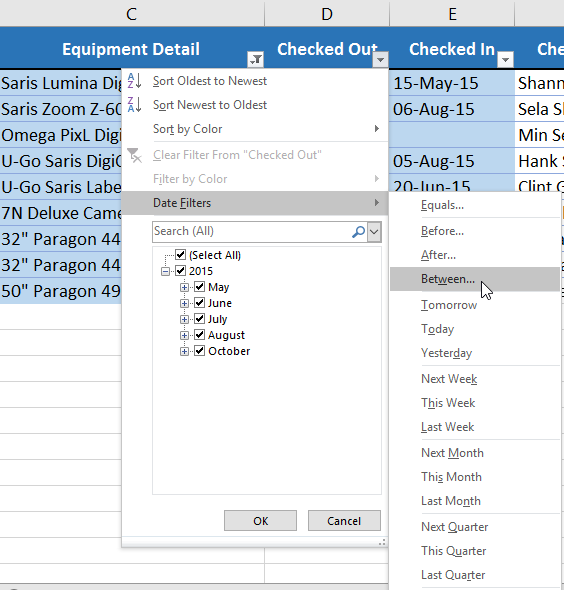Select the Between... date filter
Screen dimensions: 564x590
point(475,279)
